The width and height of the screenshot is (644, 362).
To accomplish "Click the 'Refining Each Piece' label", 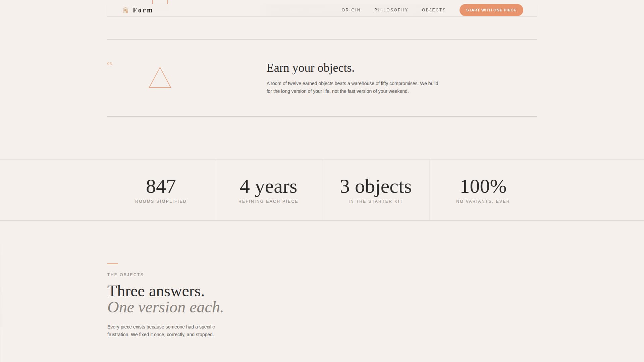I will 268,201.
